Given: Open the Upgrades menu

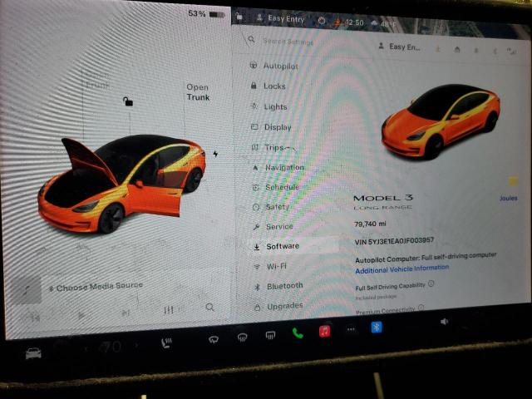Looking at the screenshot, I should [278, 307].
